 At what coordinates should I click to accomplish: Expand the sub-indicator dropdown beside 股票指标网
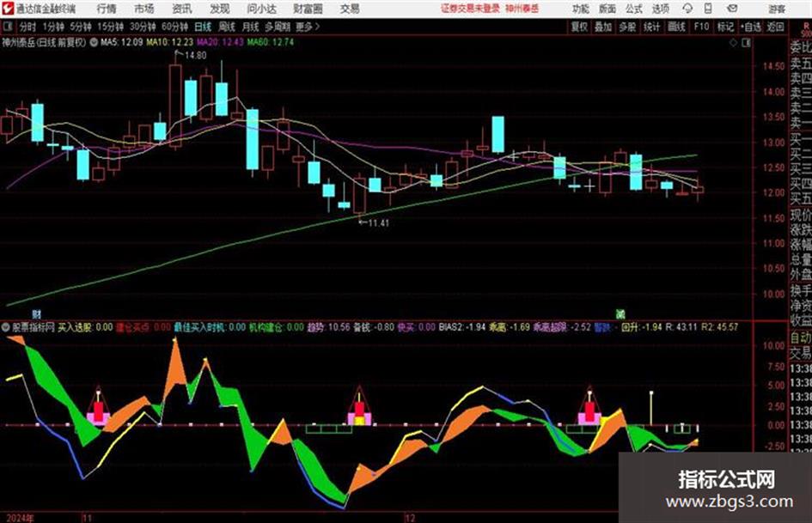click(6, 326)
